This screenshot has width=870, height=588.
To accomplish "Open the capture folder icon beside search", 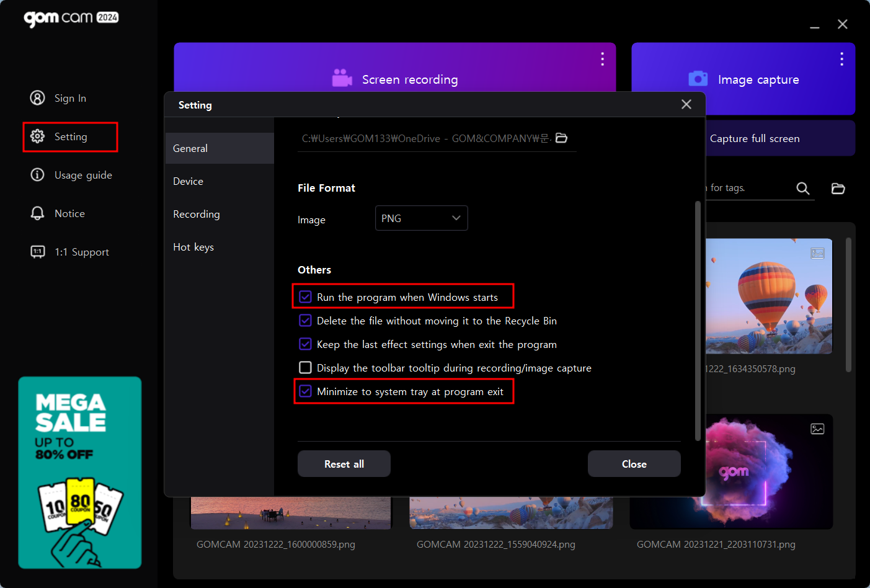I will 838,189.
